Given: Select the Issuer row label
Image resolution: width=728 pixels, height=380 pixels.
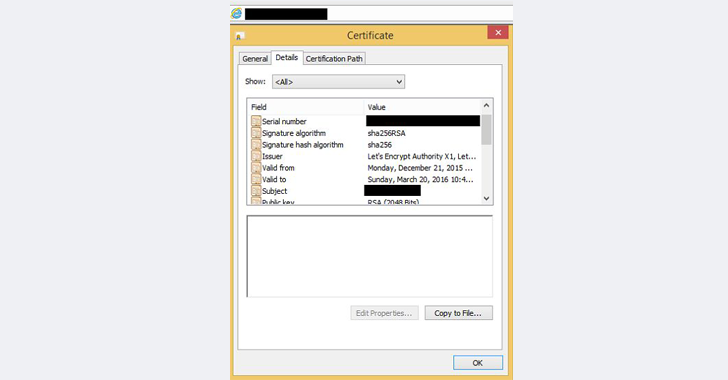Looking at the screenshot, I should click(272, 156).
